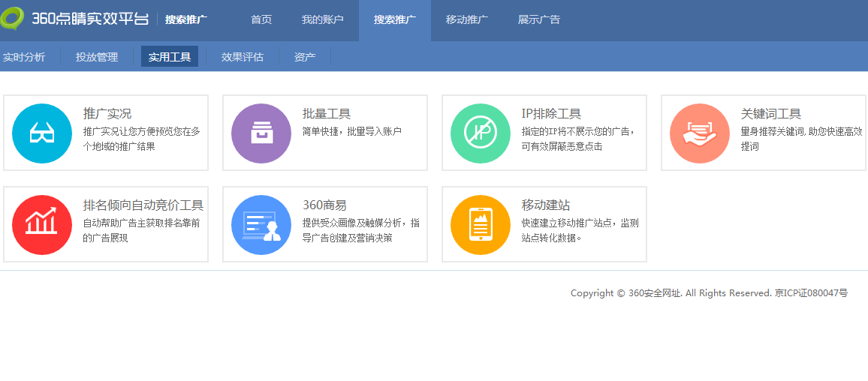
Task: Open the 推广实况 glasses icon
Action: pyautogui.click(x=42, y=133)
